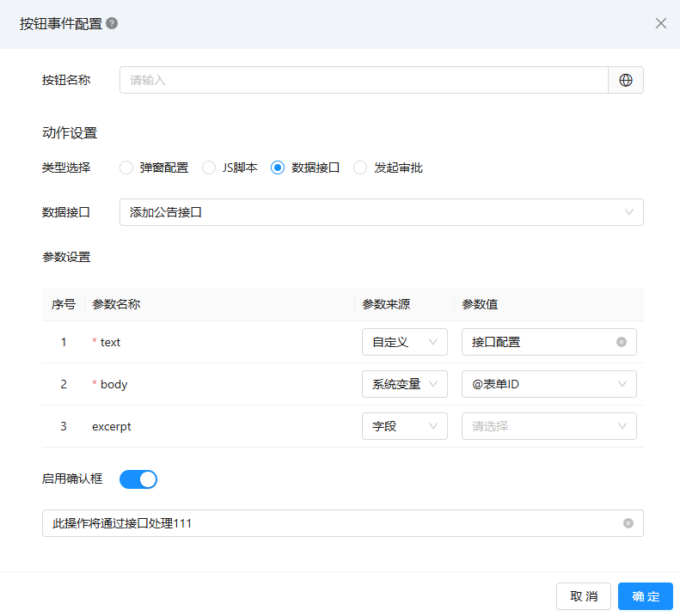The width and height of the screenshot is (680, 616).
Task: Expand the @表单ID parameter value dropdown
Action: [548, 384]
